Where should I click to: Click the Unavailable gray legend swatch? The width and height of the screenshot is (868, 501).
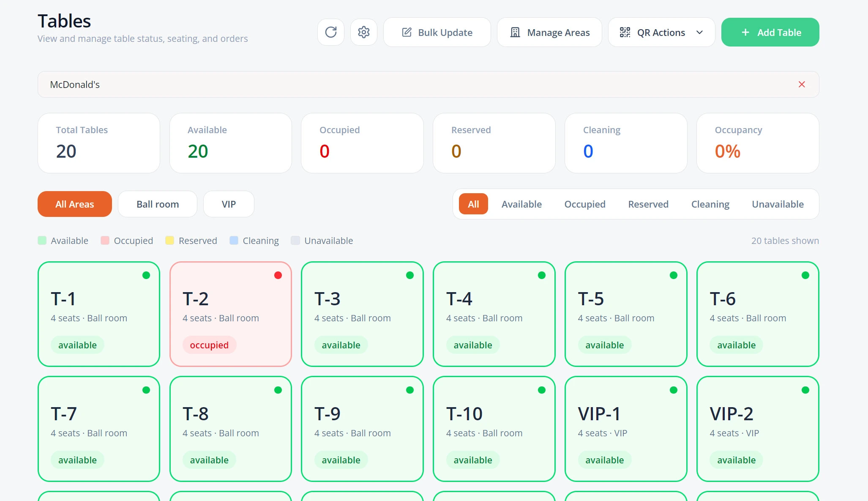tap(295, 241)
